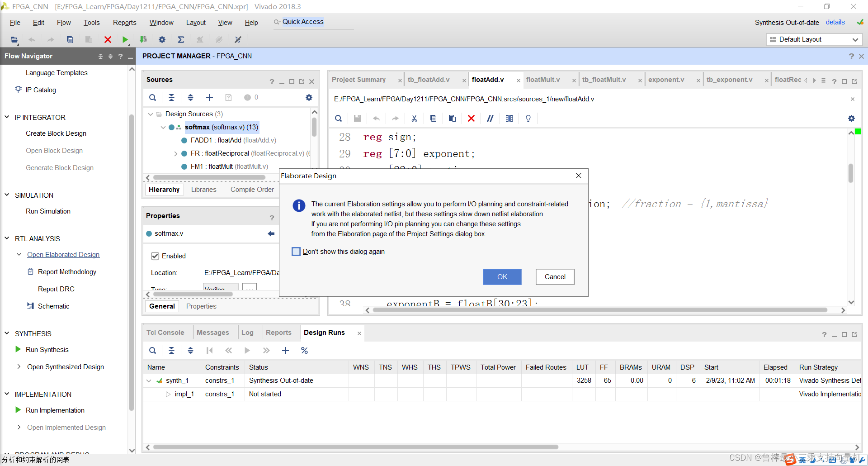Click the percent progress icon in Design Runs
The image size is (868, 466).
304,351
